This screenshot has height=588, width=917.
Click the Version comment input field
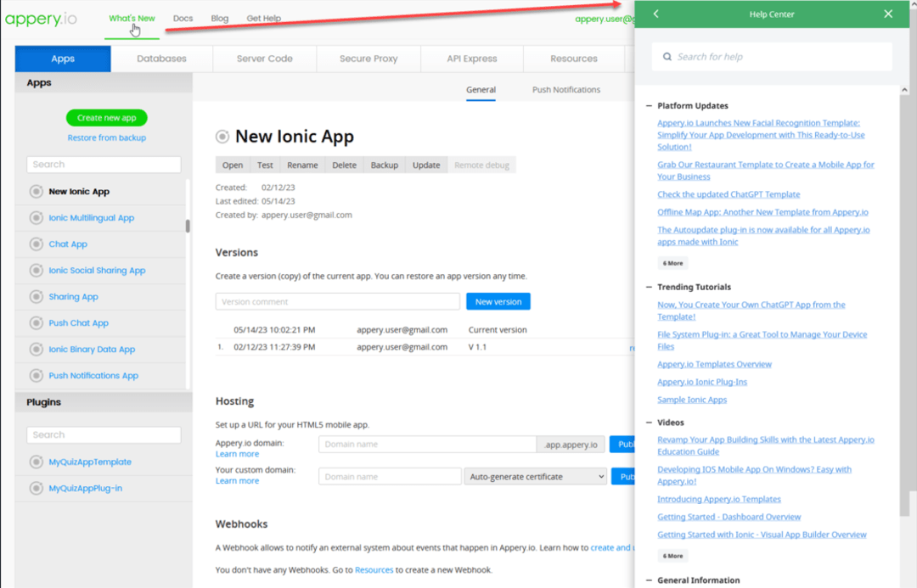point(337,301)
